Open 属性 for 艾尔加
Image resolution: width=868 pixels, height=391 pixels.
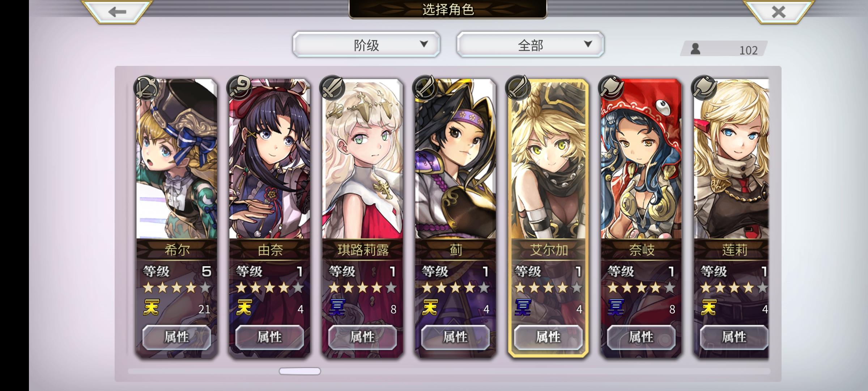point(548,337)
